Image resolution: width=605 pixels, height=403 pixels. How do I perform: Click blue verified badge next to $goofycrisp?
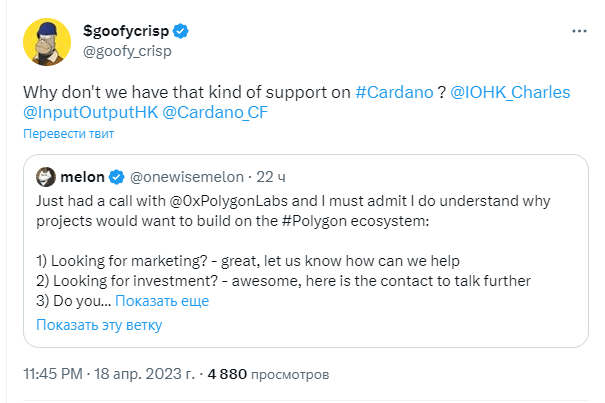click(x=180, y=31)
